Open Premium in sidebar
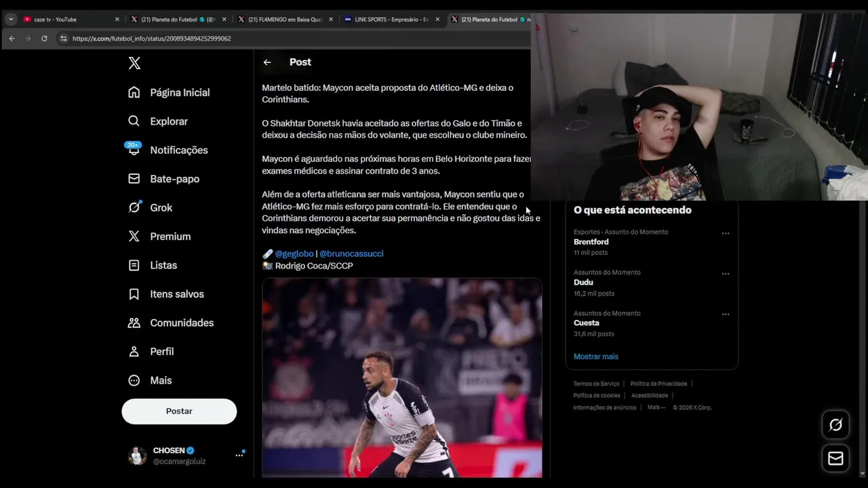Screen dimensions: 868x488 (x=160, y=237)
